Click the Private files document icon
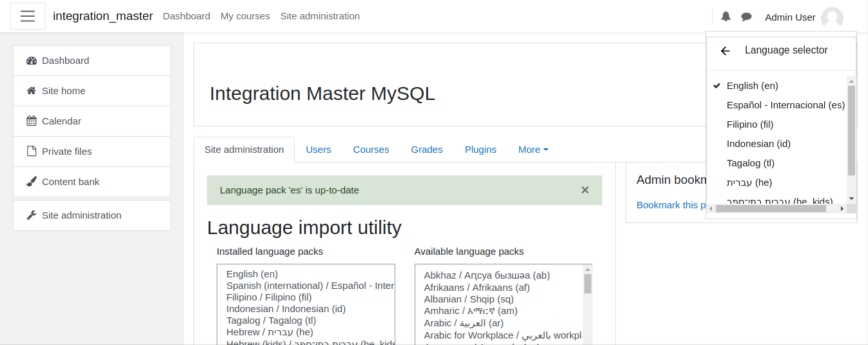 pos(32,152)
